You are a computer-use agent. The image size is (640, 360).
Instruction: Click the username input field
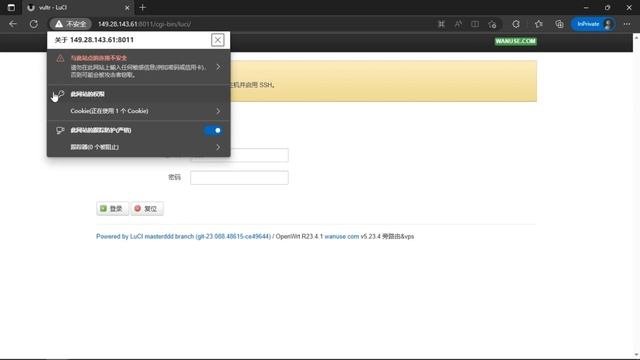(x=239, y=155)
